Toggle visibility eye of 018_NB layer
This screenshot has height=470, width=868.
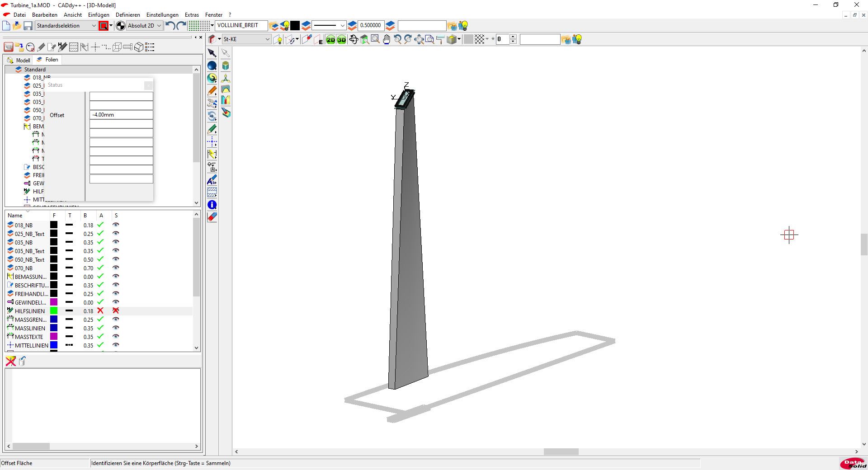[116, 225]
